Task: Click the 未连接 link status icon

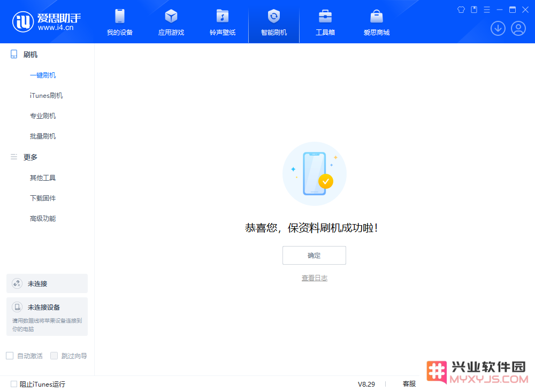Action: point(17,283)
